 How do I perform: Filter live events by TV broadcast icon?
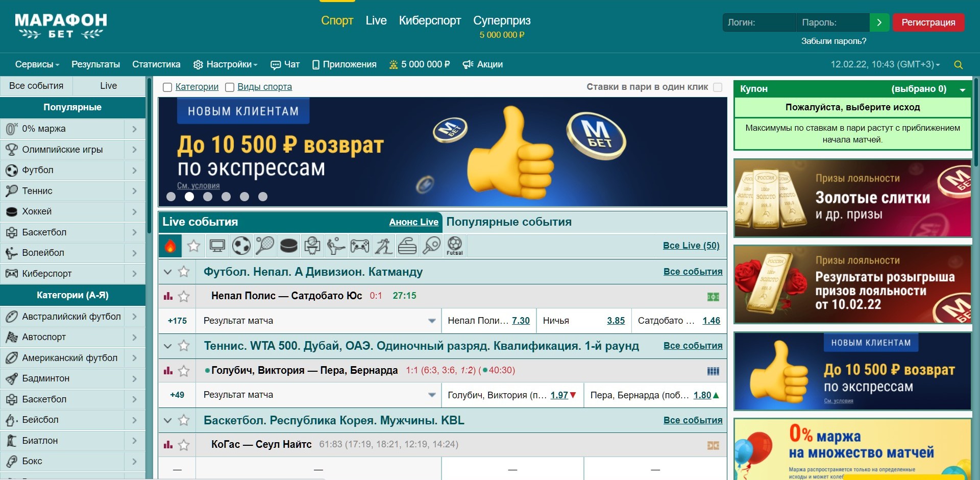217,246
